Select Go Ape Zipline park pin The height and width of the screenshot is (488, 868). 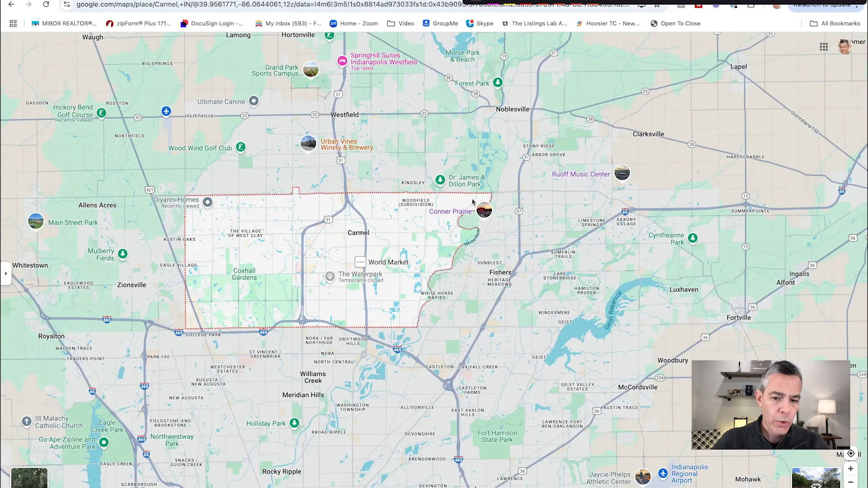pyautogui.click(x=104, y=442)
